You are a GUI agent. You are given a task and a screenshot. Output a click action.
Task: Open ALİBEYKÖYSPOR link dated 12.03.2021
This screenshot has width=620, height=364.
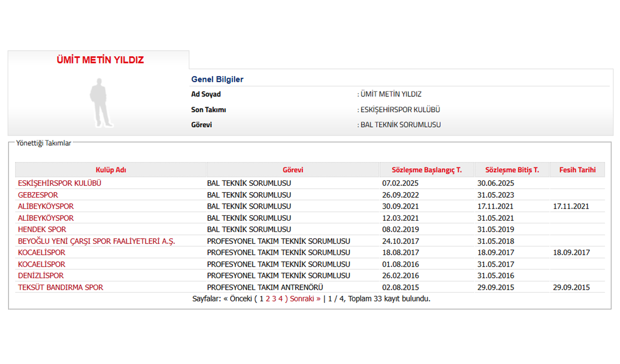[x=46, y=218]
